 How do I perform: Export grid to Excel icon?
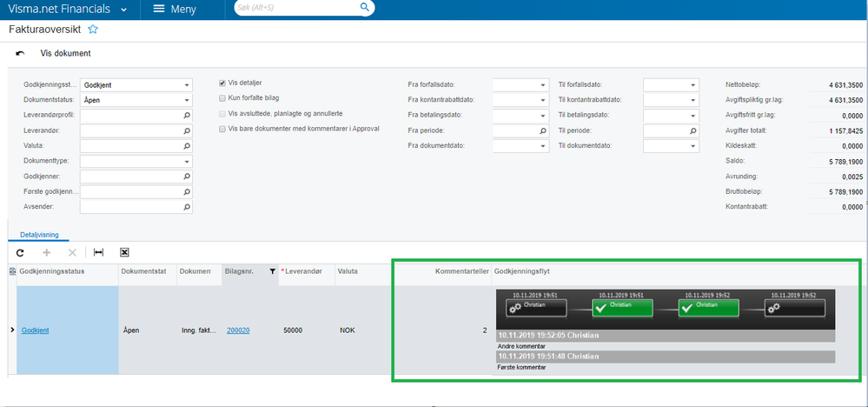tap(124, 252)
